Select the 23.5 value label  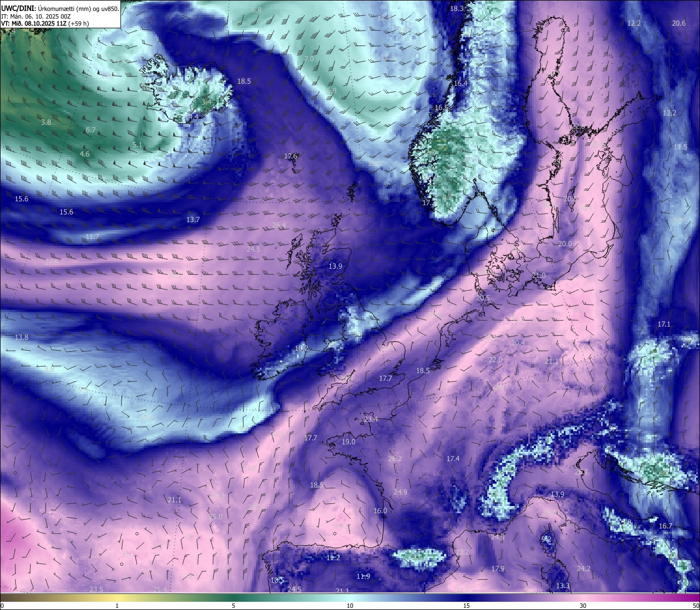point(96,589)
